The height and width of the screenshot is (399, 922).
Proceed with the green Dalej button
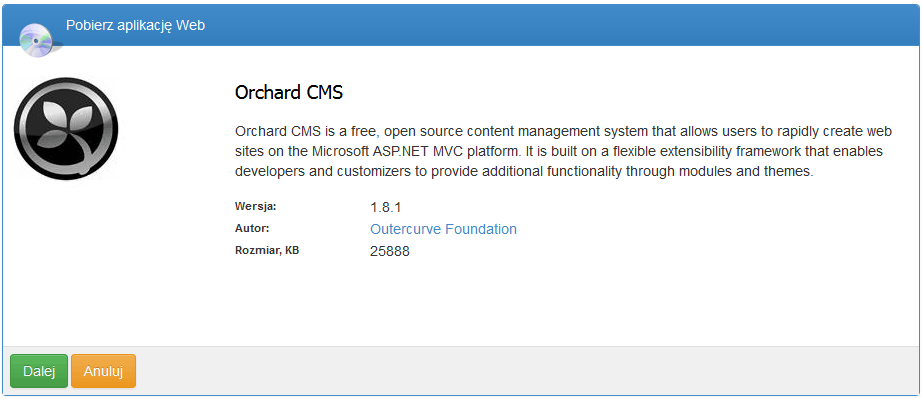click(x=39, y=371)
